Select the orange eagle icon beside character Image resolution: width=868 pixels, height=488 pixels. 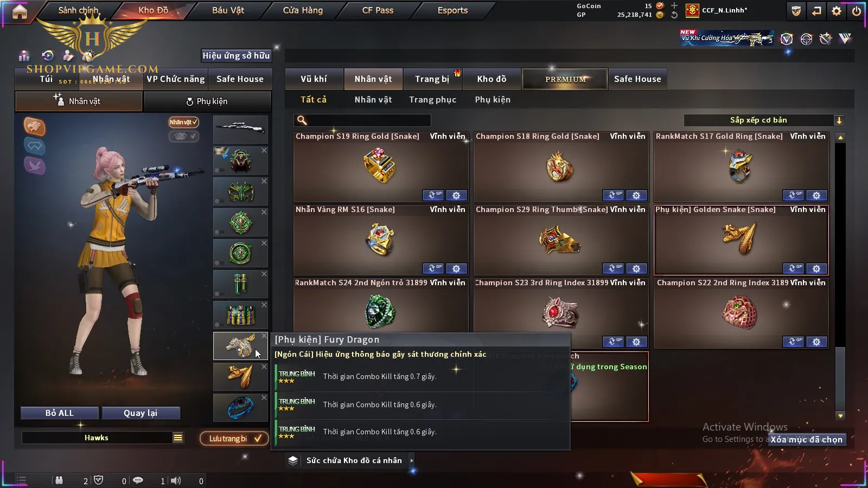coord(34,126)
